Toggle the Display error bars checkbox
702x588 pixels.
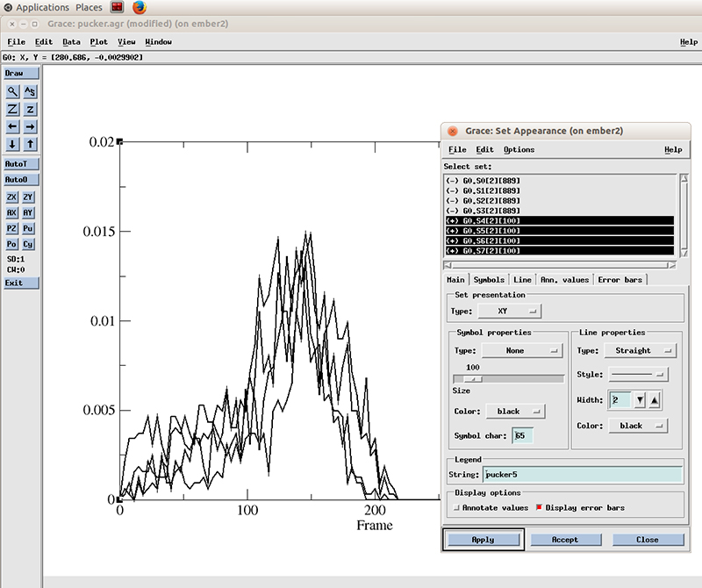(x=539, y=508)
